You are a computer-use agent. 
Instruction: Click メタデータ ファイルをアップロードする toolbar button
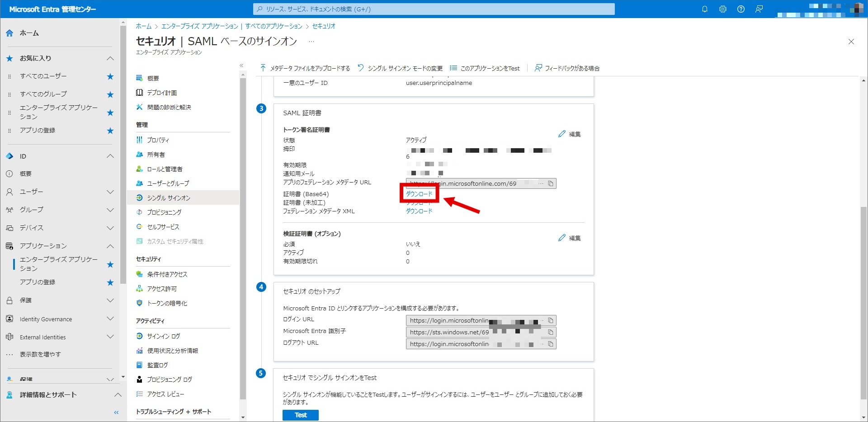pos(305,68)
